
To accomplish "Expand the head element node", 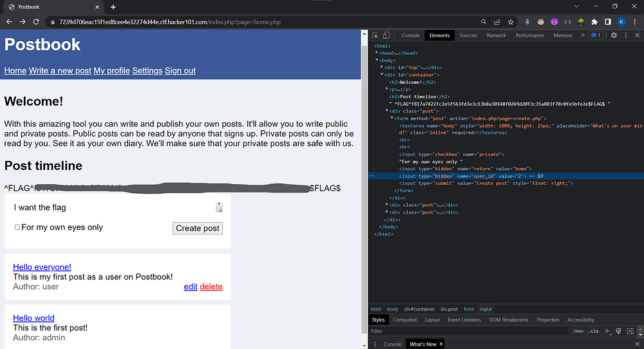I will (377, 53).
